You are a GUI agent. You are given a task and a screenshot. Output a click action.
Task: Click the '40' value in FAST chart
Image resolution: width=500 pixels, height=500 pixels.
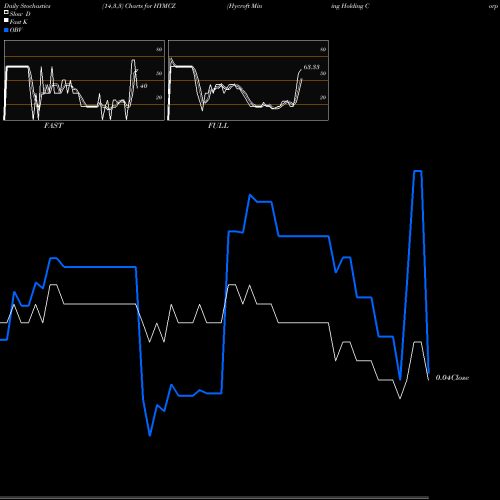[143, 86]
